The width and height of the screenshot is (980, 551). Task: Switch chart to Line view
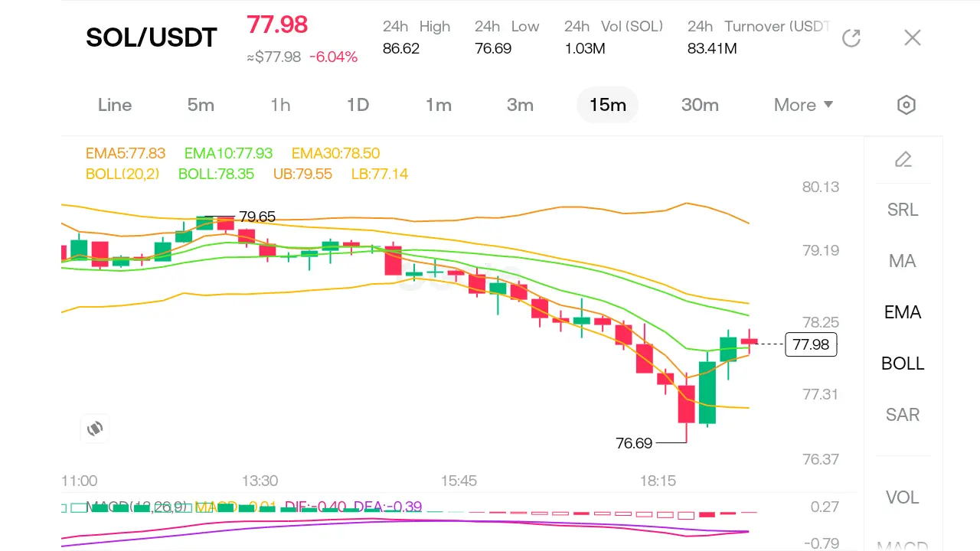(115, 105)
